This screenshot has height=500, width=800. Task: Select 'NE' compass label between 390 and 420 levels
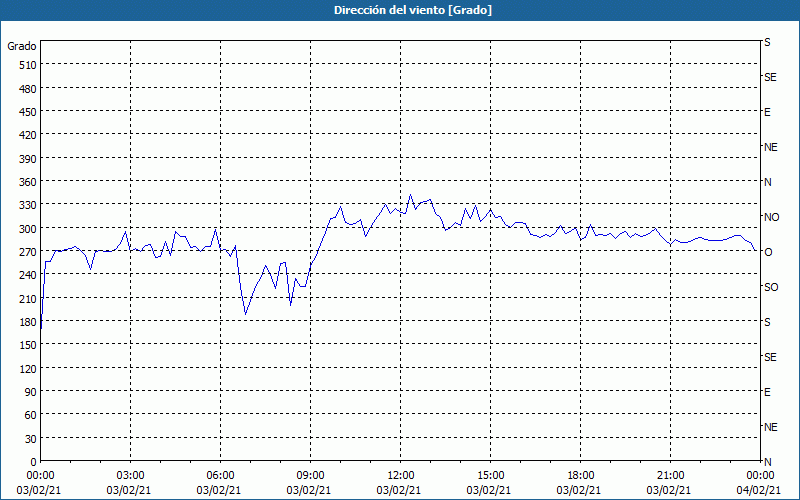(771, 147)
